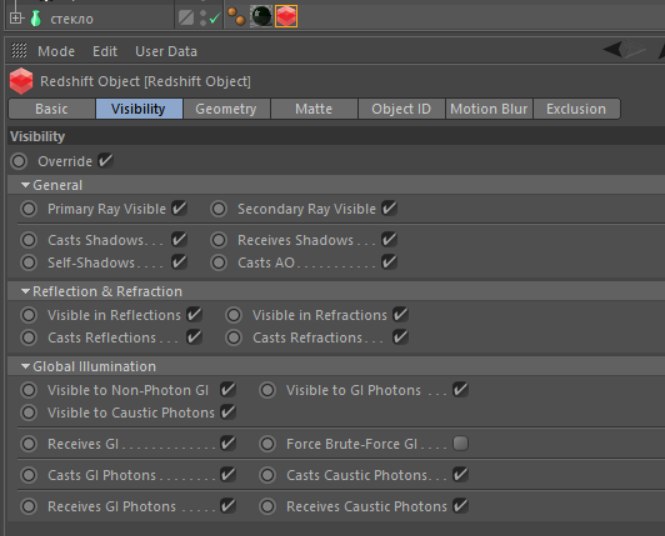The width and height of the screenshot is (665, 536).
Task: Click the keyframe dot for Force Brute-Force GI
Action: [x=268, y=444]
